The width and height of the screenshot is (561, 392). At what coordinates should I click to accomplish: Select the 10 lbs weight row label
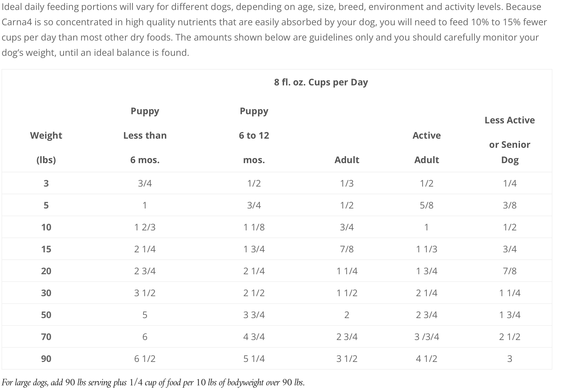[46, 227]
